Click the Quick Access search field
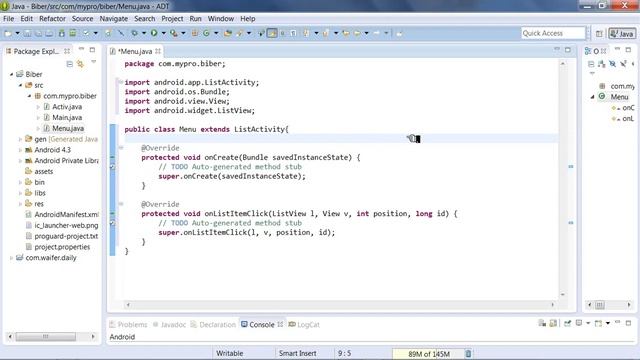The image size is (640, 360). 553,33
